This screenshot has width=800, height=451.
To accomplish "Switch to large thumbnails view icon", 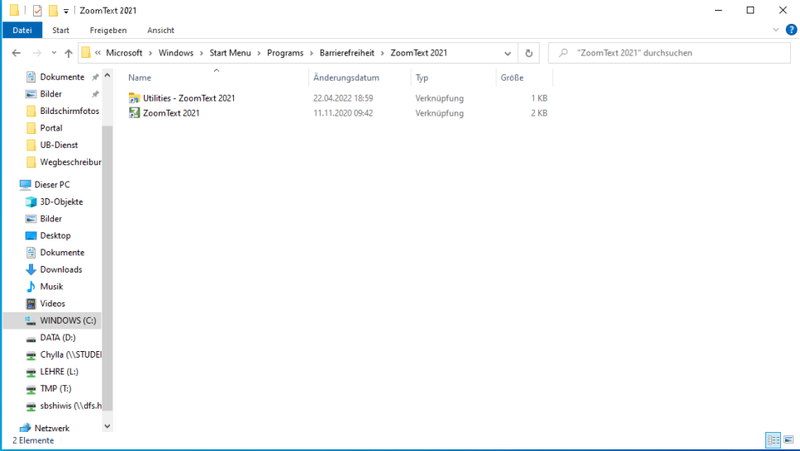I will click(x=789, y=439).
